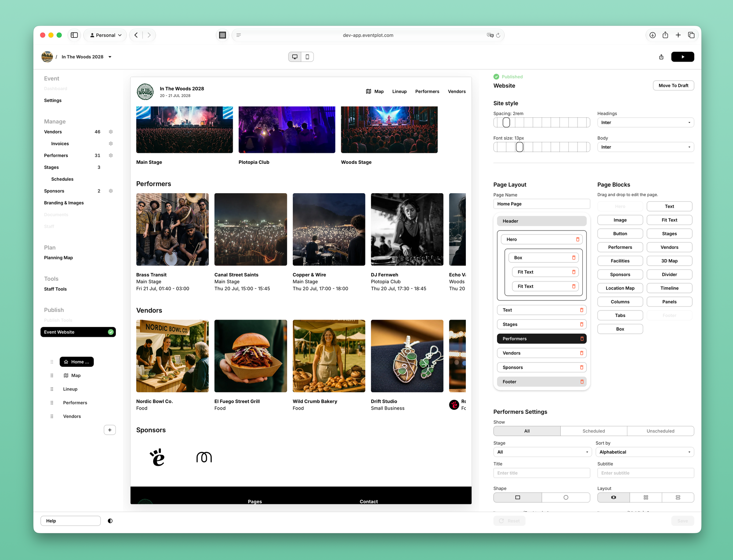
Task: Open Vendors settings gear
Action: coord(111,132)
